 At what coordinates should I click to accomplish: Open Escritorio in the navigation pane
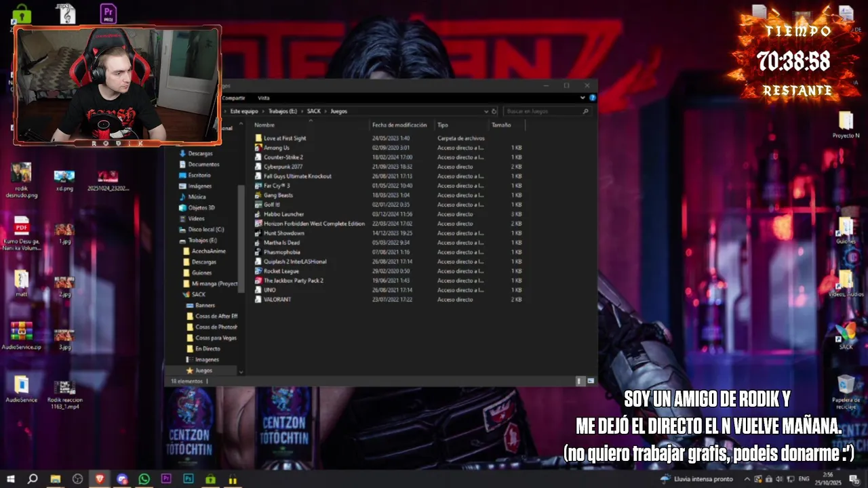[199, 176]
